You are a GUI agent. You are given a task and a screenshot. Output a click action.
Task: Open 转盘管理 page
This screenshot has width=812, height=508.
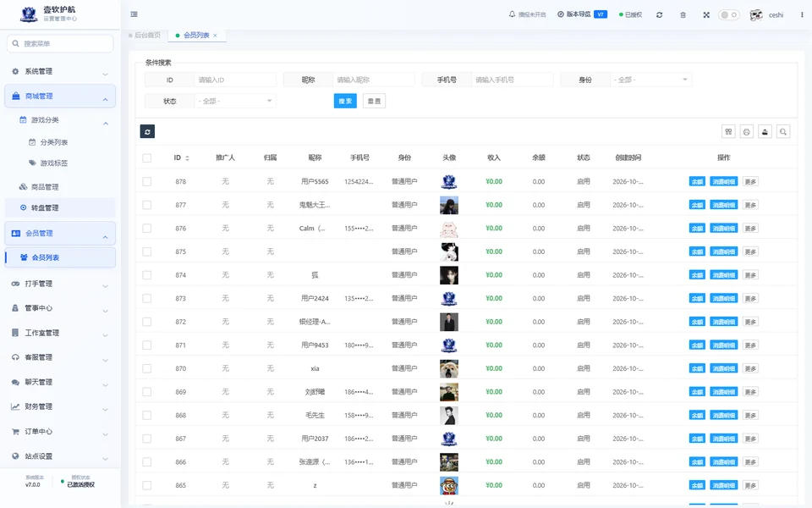point(60,208)
